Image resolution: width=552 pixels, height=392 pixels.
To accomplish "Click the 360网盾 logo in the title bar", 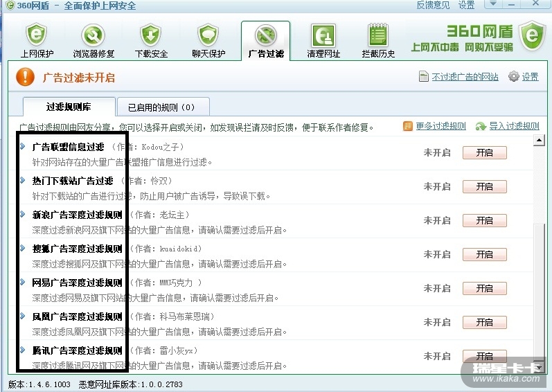I will click(10, 6).
